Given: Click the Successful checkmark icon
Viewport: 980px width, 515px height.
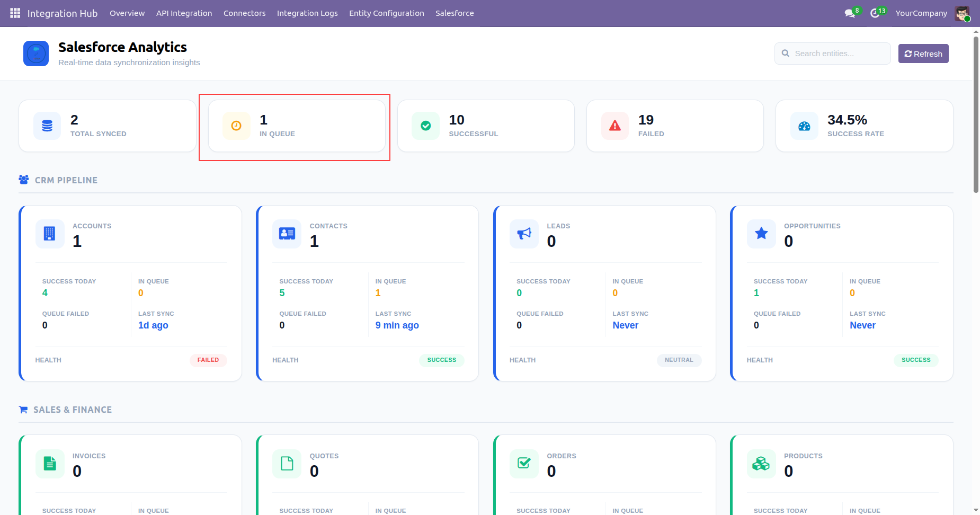Looking at the screenshot, I should click(x=425, y=126).
